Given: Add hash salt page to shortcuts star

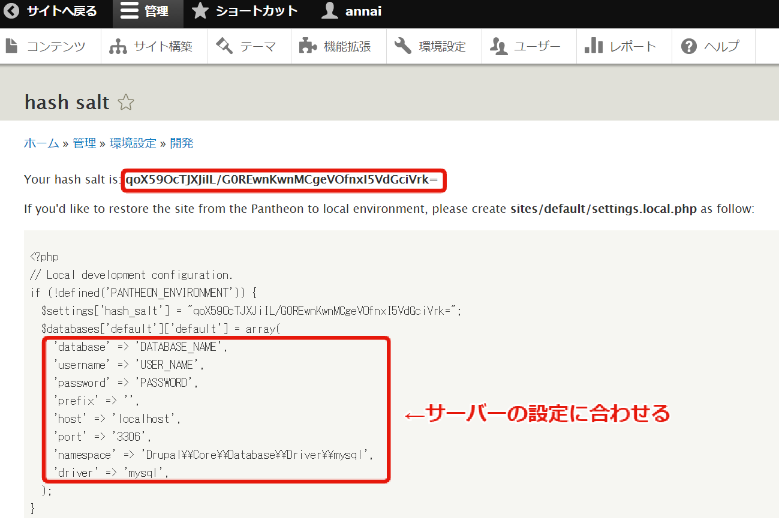Looking at the screenshot, I should 126,103.
